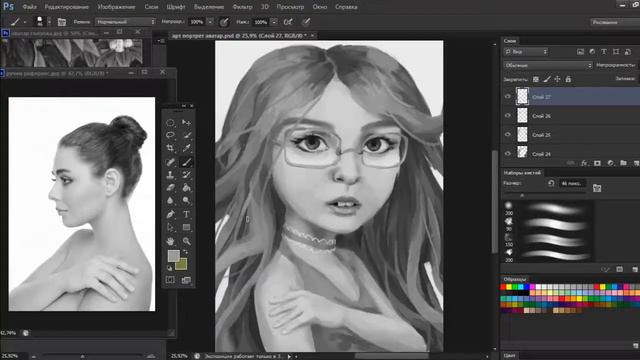Add a layer mask to the layer

pos(598,163)
